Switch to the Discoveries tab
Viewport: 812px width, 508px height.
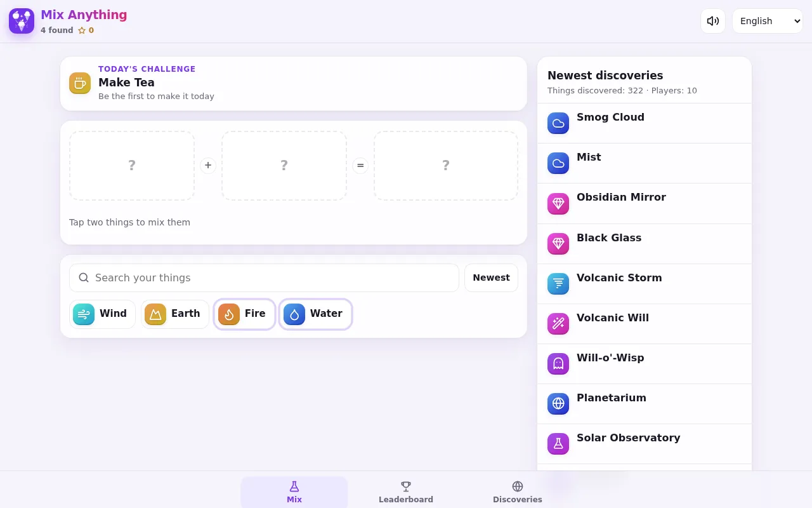point(518,492)
